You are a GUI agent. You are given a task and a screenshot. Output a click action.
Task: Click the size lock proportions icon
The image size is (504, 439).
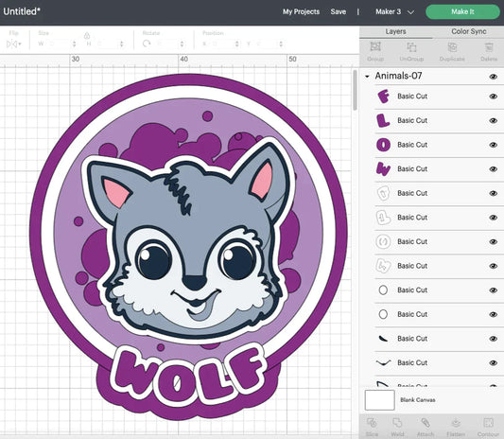pyautogui.click(x=87, y=35)
